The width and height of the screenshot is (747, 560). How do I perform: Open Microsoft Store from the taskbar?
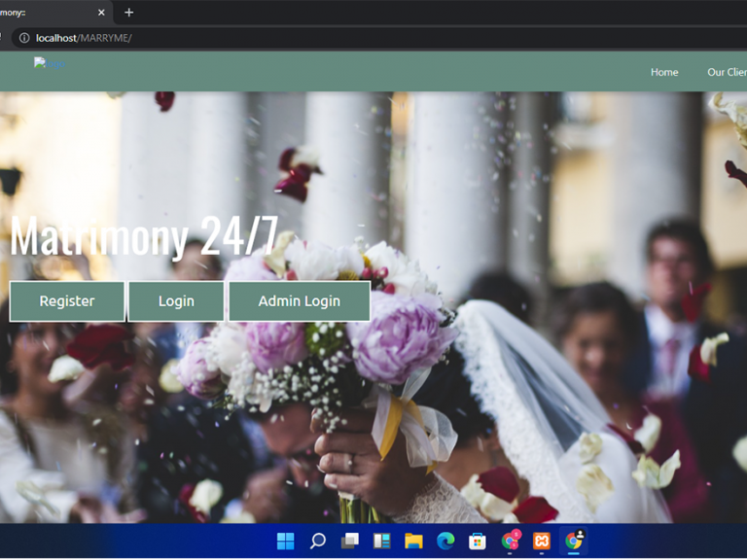click(478, 541)
